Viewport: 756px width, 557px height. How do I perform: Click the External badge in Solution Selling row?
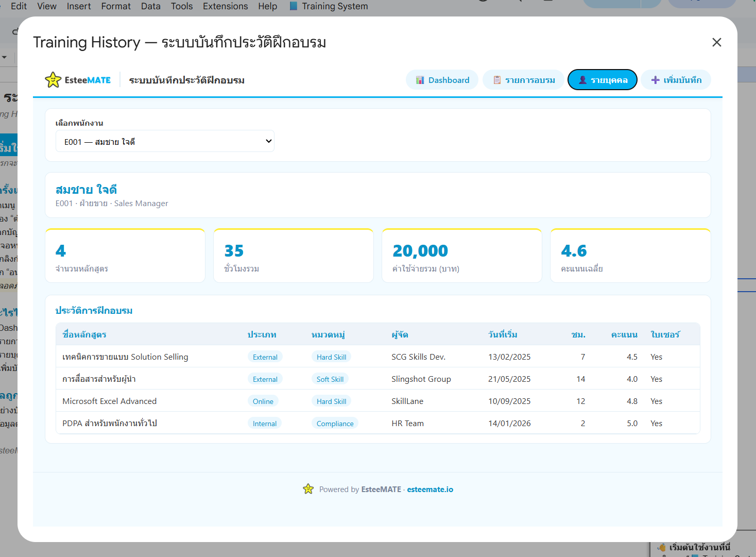click(x=265, y=357)
